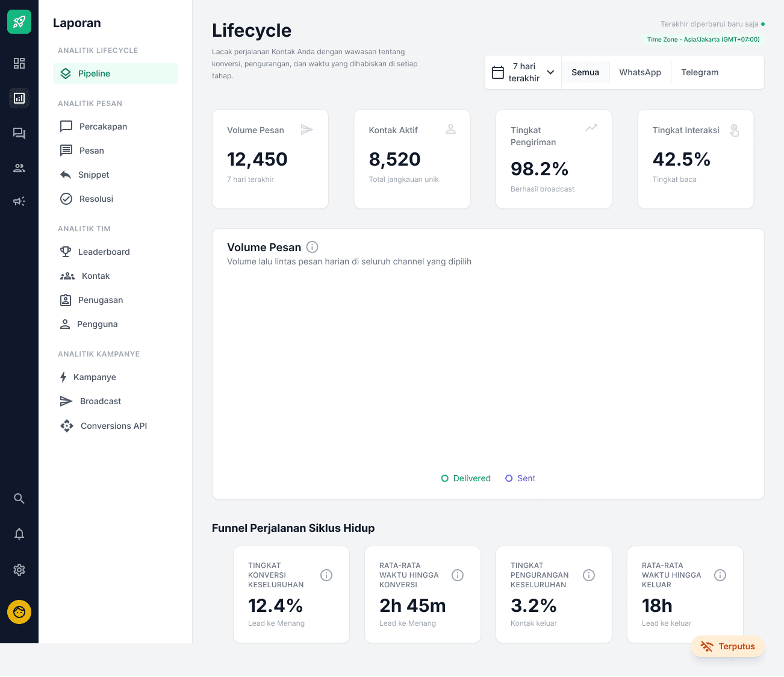784x677 pixels.
Task: Click the search magnifier icon
Action: tap(19, 499)
